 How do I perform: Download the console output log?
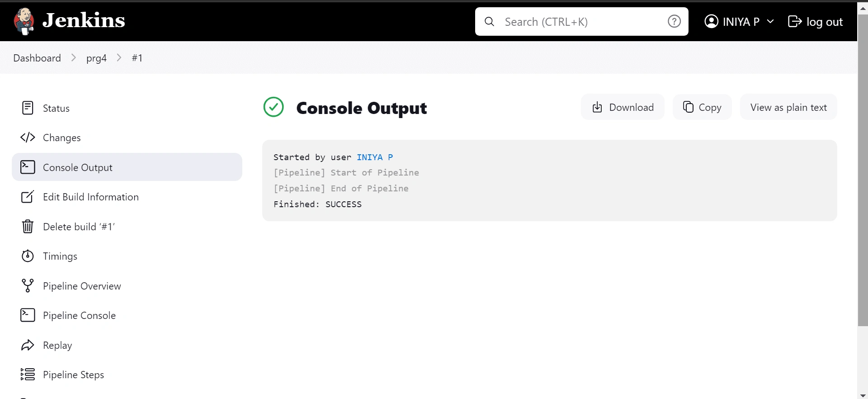point(623,107)
